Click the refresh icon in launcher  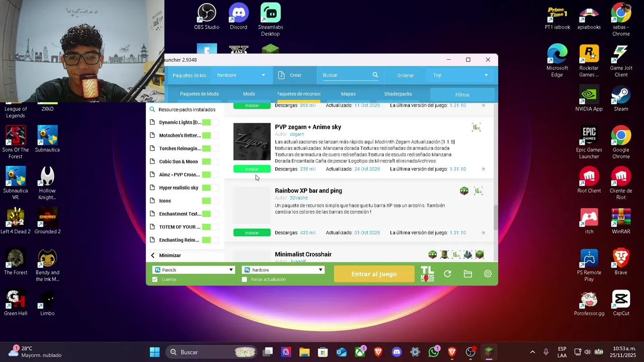point(447,274)
